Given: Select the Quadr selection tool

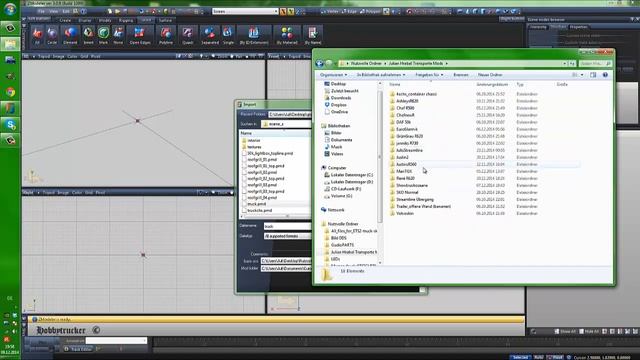Looking at the screenshot, I should pyautogui.click(x=188, y=35).
